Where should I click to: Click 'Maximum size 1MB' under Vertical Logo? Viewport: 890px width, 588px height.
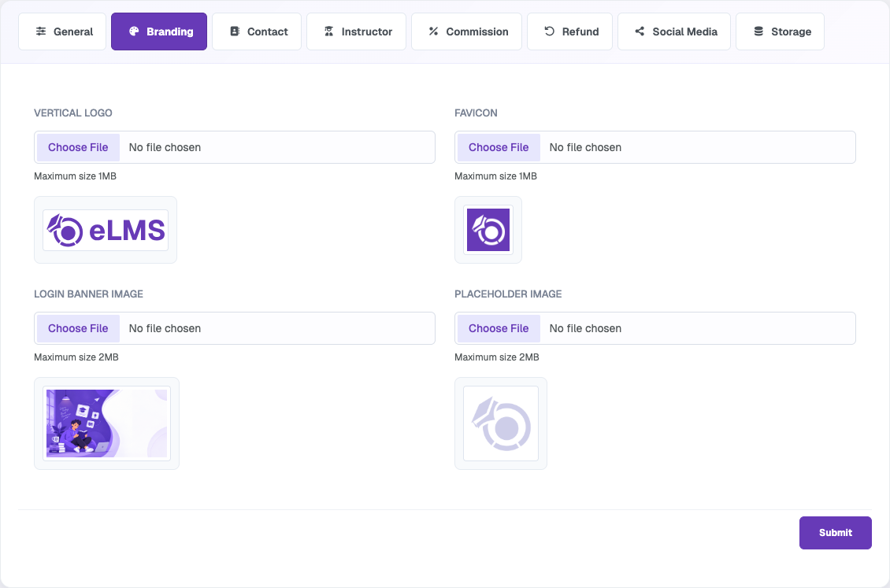tap(75, 176)
